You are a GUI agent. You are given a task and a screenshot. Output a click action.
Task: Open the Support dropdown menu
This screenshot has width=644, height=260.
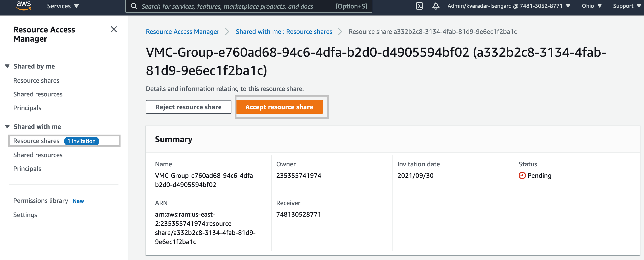pos(626,6)
